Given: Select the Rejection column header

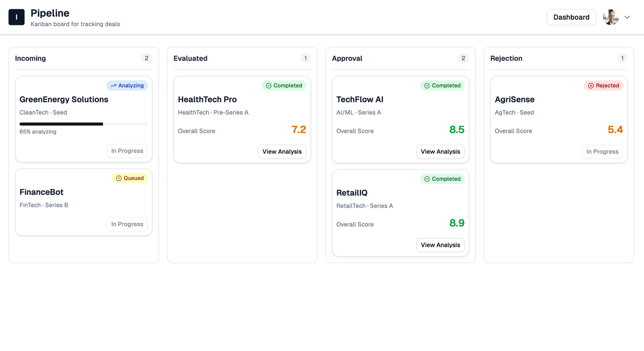Looking at the screenshot, I should [x=506, y=58].
